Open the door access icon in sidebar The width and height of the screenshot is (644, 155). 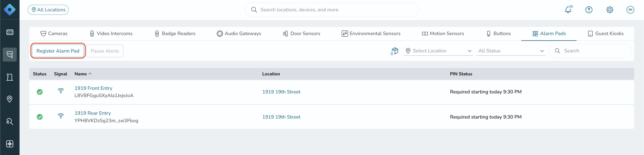[10, 77]
